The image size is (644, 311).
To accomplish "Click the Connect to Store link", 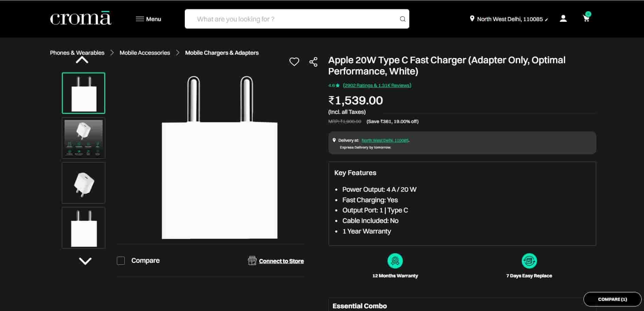I will tap(281, 261).
